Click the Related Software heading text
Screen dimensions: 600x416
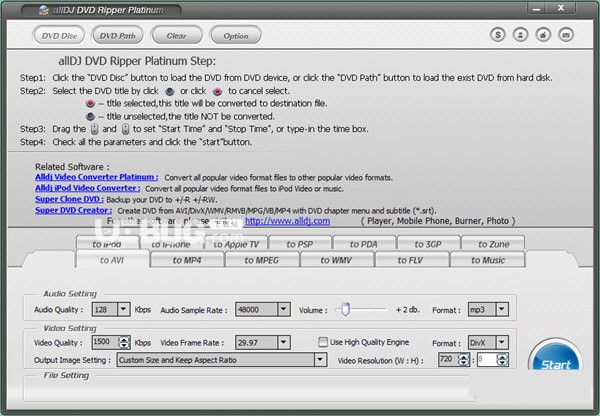[72, 167]
